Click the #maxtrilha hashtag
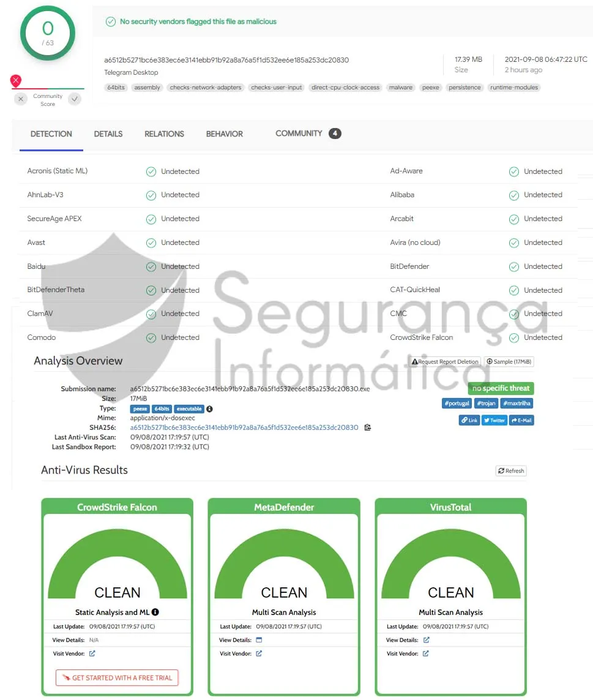Image resolution: width=593 pixels, height=700 pixels. tap(517, 403)
